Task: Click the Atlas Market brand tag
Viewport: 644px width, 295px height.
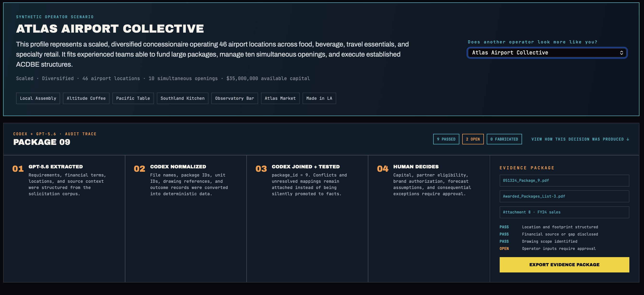Action: pyautogui.click(x=280, y=98)
